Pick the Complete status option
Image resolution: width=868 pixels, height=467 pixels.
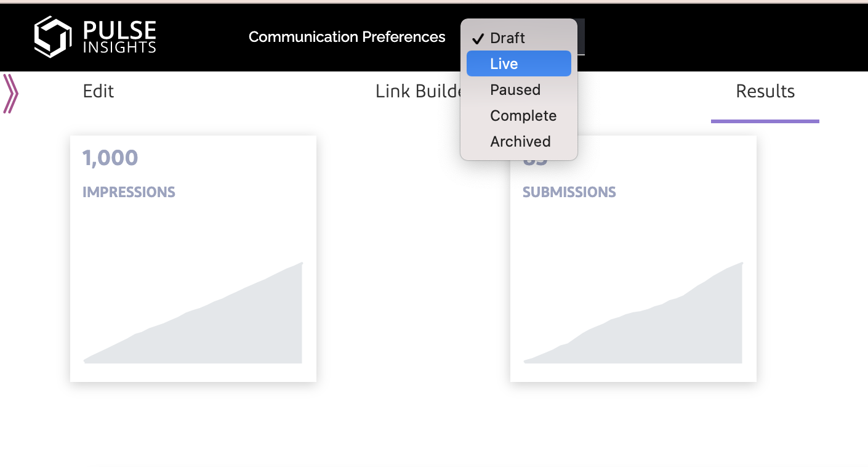point(523,116)
